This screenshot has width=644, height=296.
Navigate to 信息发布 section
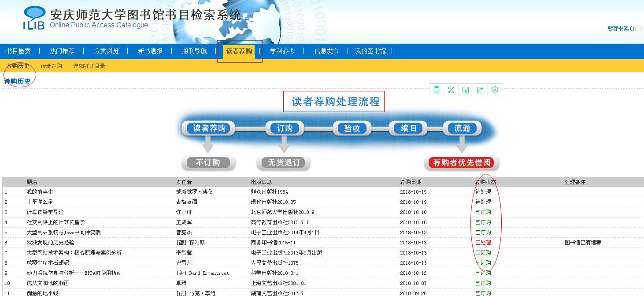coord(326,51)
